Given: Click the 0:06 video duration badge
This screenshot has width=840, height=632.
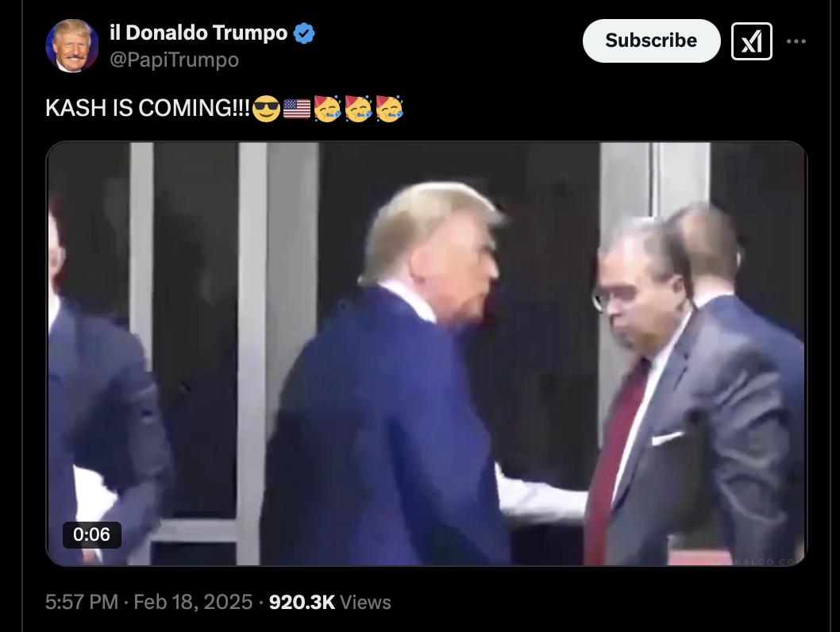Looking at the screenshot, I should [91, 534].
